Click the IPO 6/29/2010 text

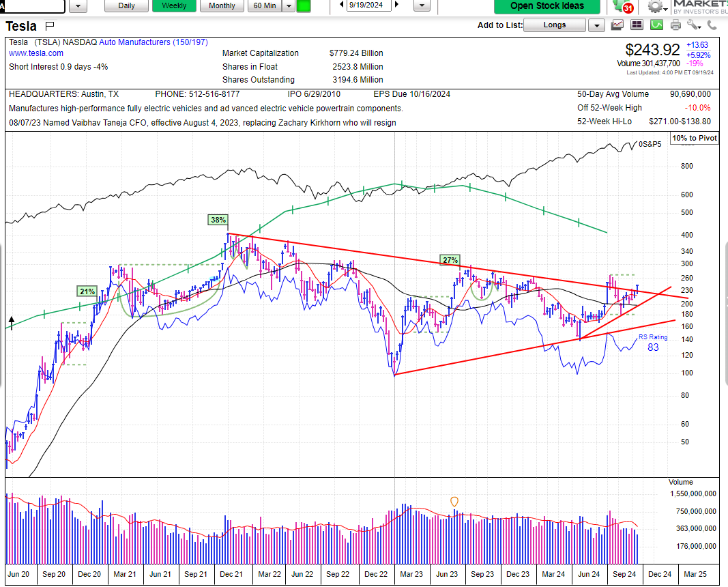(x=314, y=94)
